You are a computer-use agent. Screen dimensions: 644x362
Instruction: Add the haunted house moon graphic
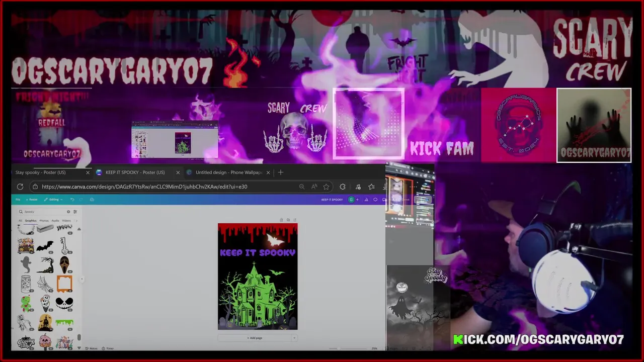(45, 323)
